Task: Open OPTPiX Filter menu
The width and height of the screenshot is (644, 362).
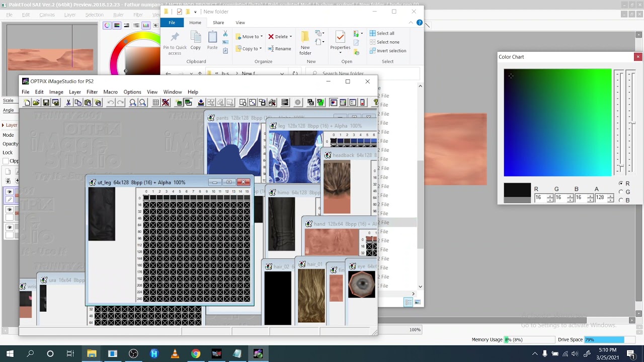Action: pos(92,92)
